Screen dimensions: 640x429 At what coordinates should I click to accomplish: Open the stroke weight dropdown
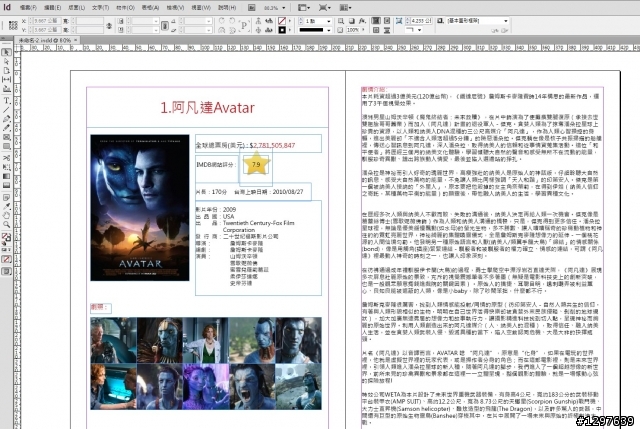pyautogui.click(x=328, y=21)
